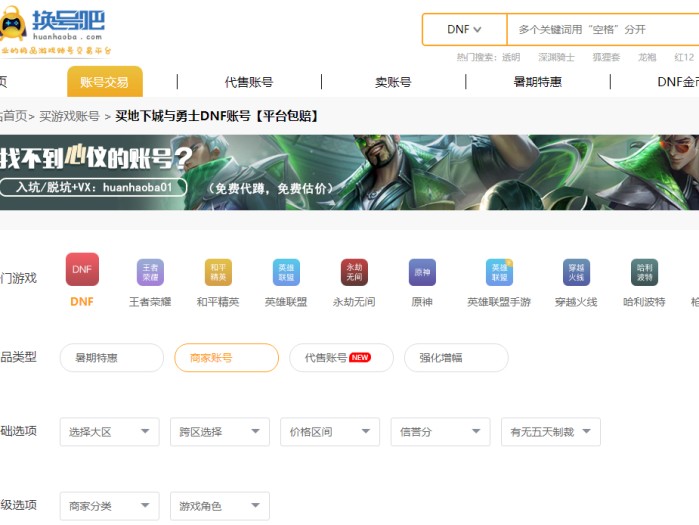Image resolution: width=699 pixels, height=525 pixels.
Task: Open the 代售账号 nav tab
Action: (249, 82)
